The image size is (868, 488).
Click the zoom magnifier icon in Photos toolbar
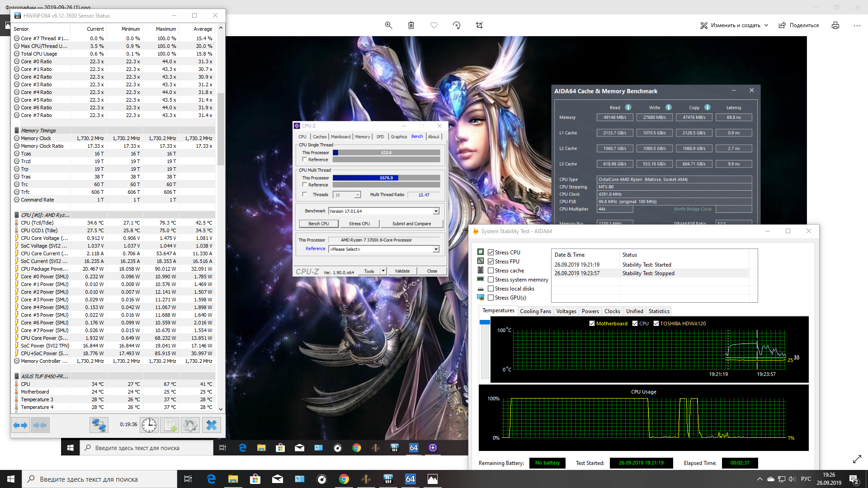pos(388,25)
